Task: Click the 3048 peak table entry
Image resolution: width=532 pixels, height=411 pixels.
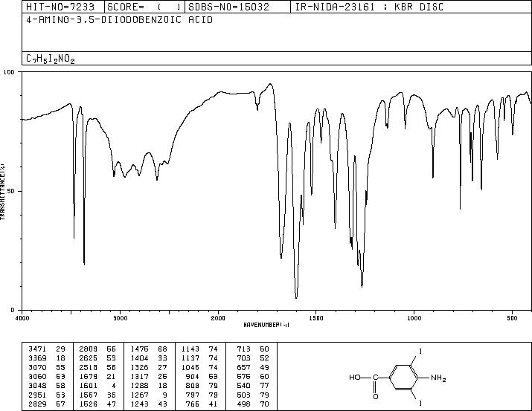Action: click(47, 386)
